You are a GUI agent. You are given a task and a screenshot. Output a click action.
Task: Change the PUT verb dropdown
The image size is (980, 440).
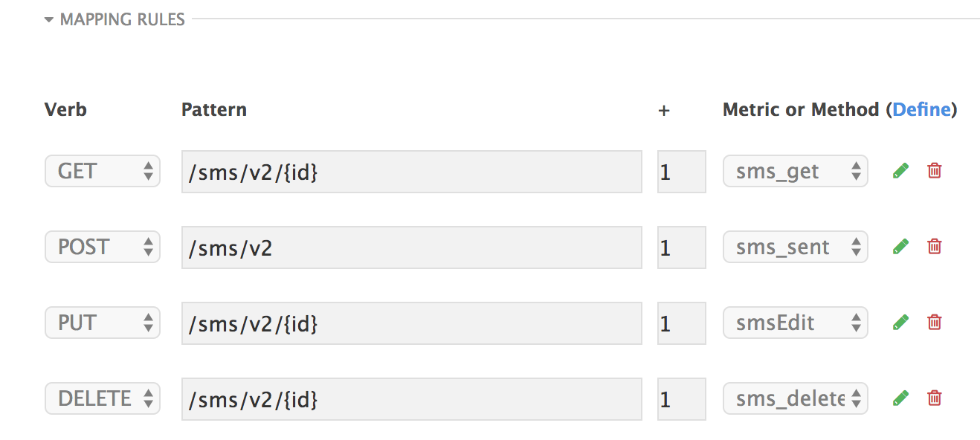(103, 323)
